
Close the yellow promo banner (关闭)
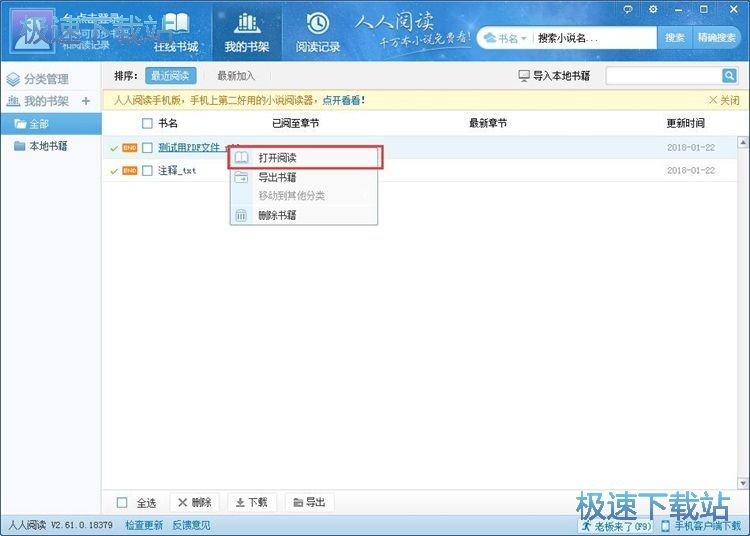[724, 100]
